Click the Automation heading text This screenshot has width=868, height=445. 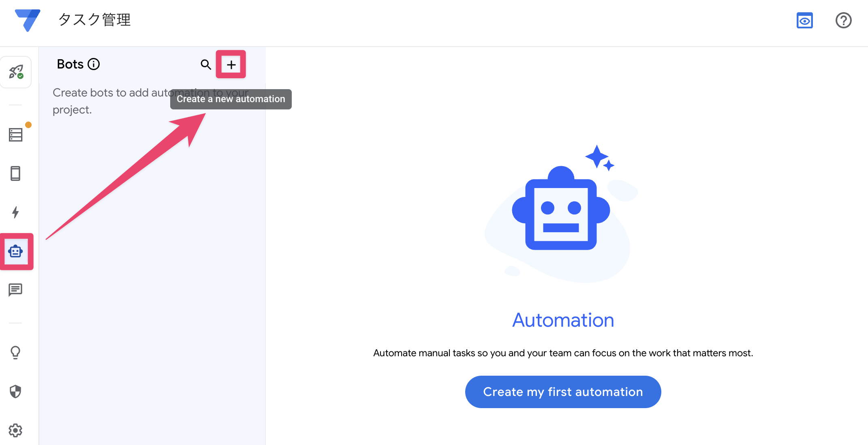(563, 320)
